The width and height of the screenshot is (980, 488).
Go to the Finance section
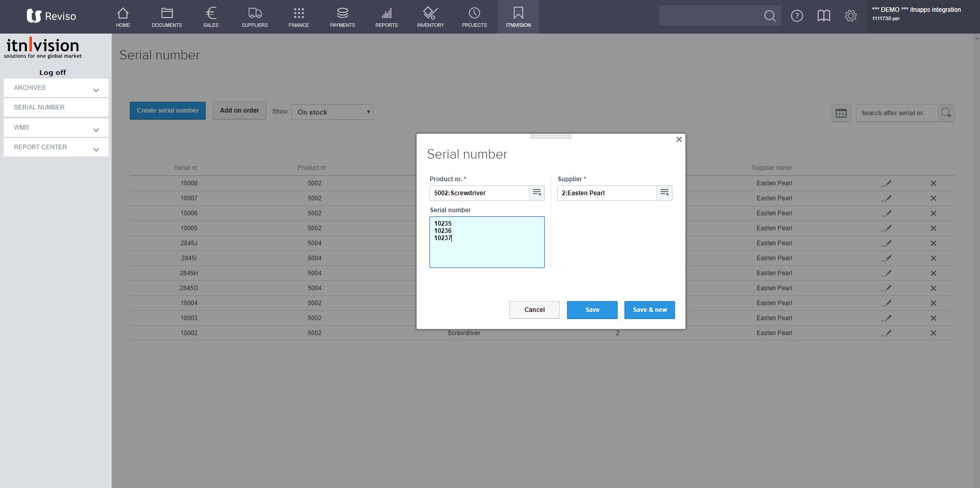tap(298, 17)
